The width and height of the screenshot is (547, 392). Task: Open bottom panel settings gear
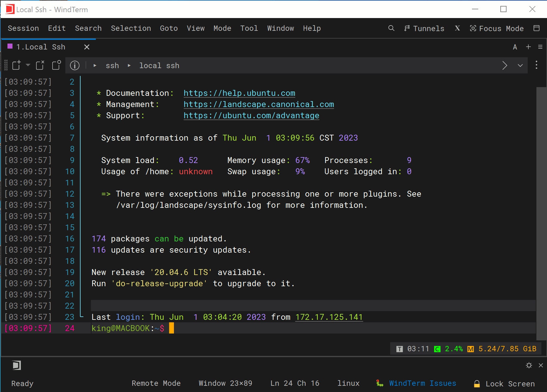[x=529, y=365]
